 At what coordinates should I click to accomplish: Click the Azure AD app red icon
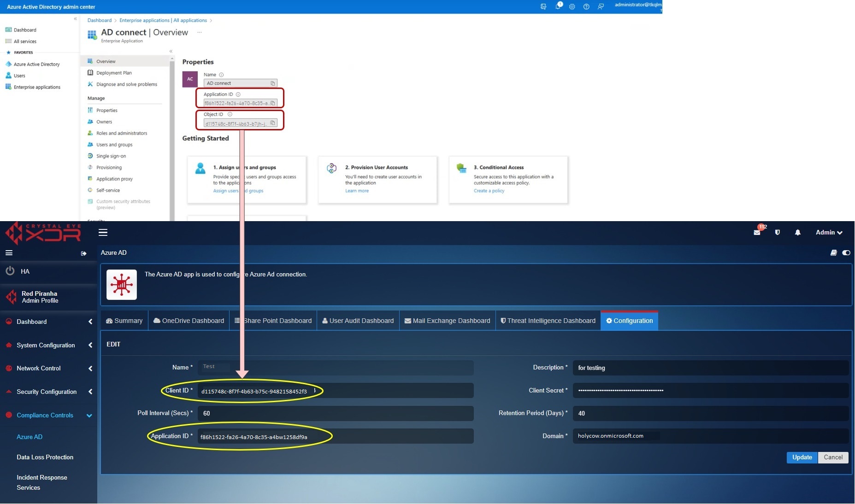click(x=122, y=285)
